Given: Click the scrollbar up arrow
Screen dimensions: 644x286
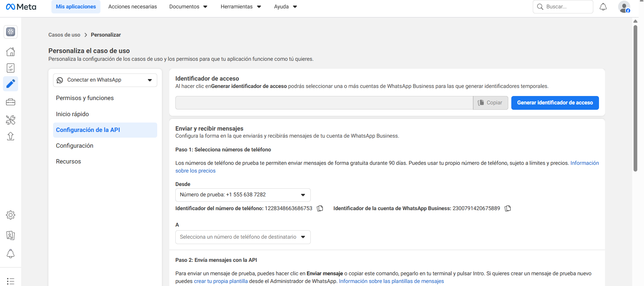Looking at the screenshot, I should click(x=635, y=21).
